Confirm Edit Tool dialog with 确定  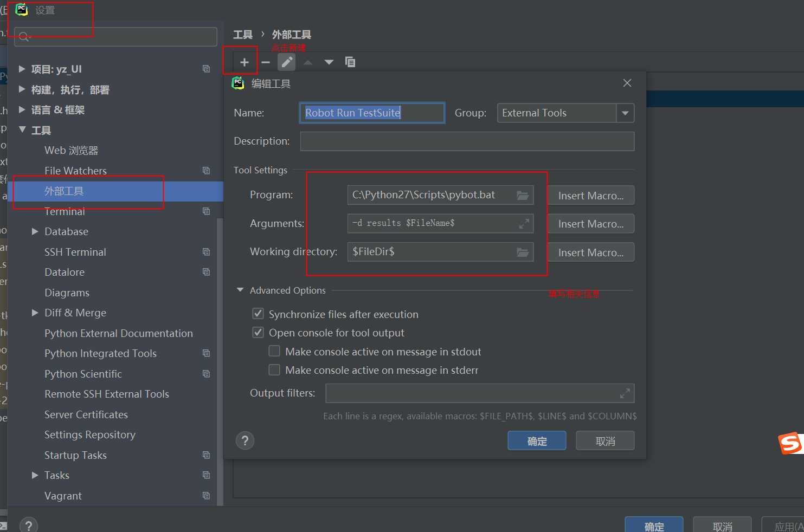coord(537,441)
